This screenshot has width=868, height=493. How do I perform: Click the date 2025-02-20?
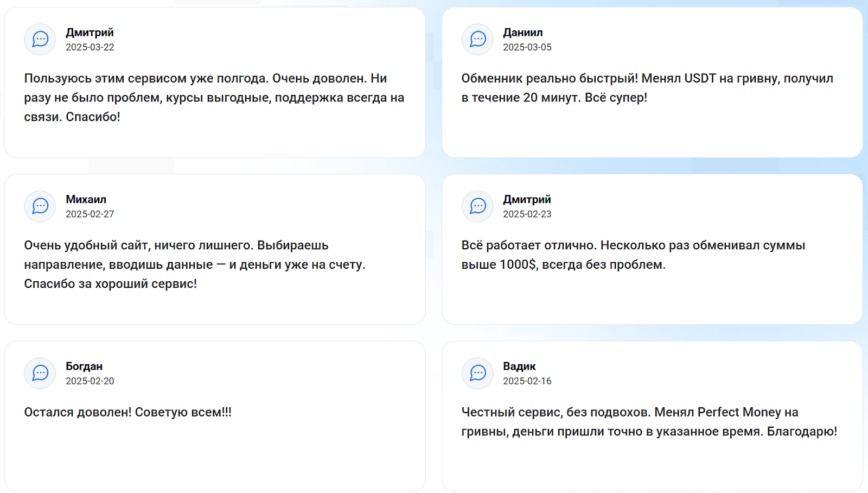[90, 381]
